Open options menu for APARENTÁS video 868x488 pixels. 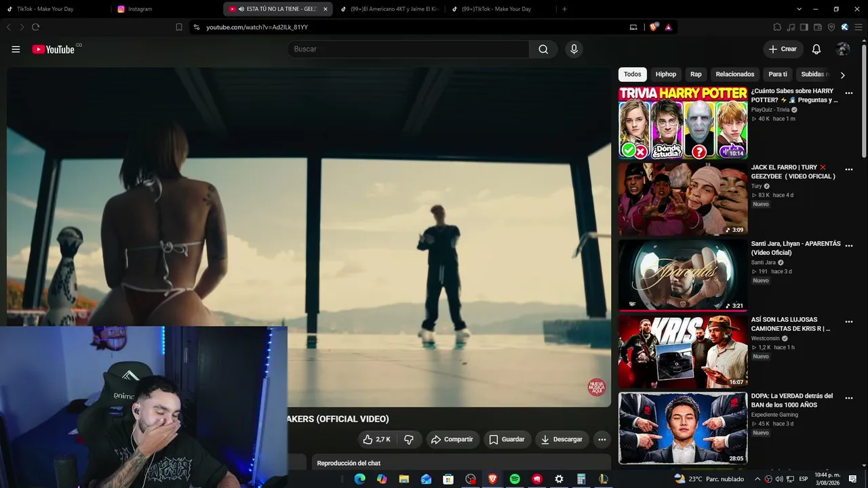click(848, 245)
